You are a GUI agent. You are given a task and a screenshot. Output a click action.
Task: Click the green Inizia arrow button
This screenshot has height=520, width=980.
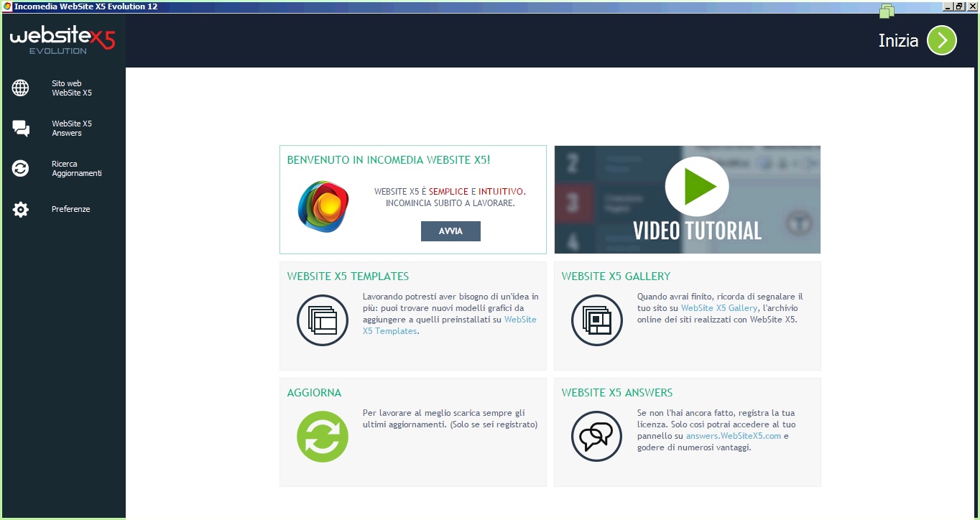pyautogui.click(x=941, y=40)
